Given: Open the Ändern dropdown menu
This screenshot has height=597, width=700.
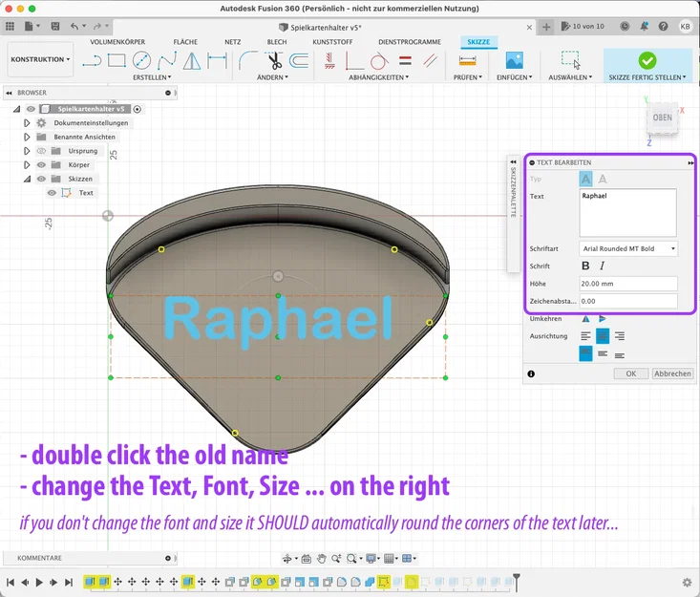Looking at the screenshot, I should point(273,77).
